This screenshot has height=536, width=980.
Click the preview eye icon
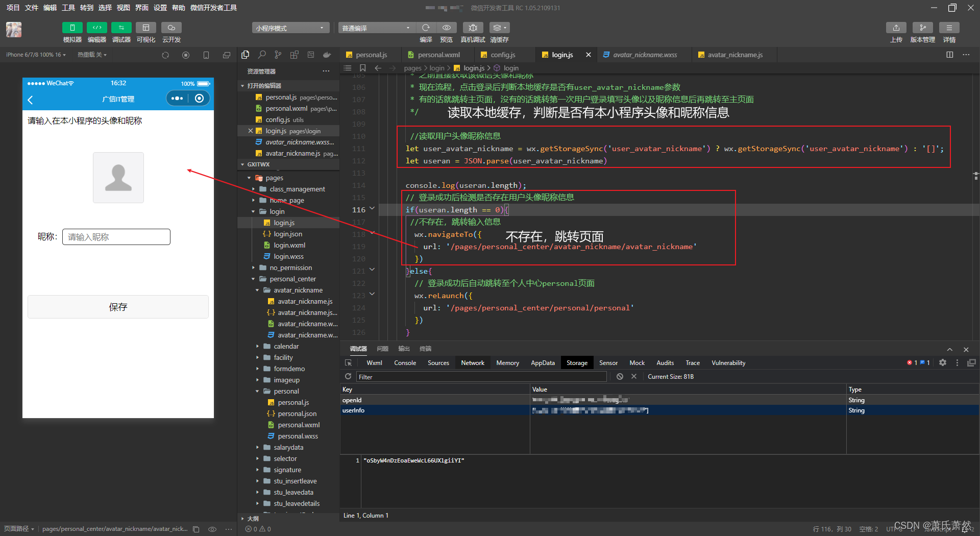447,28
